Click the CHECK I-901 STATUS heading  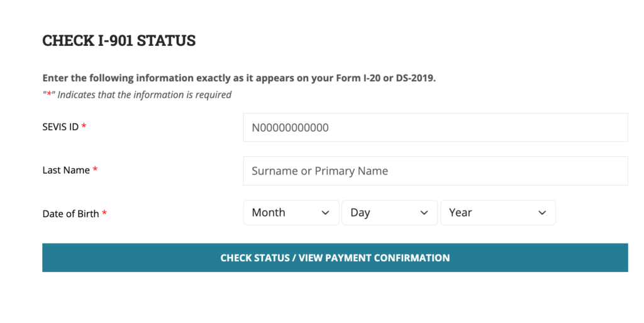pyautogui.click(x=119, y=41)
